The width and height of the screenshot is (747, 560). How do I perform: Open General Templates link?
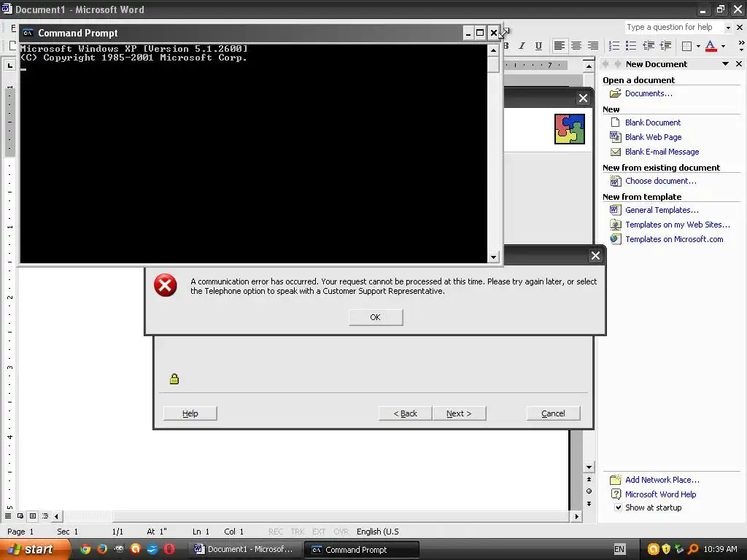[x=662, y=210]
